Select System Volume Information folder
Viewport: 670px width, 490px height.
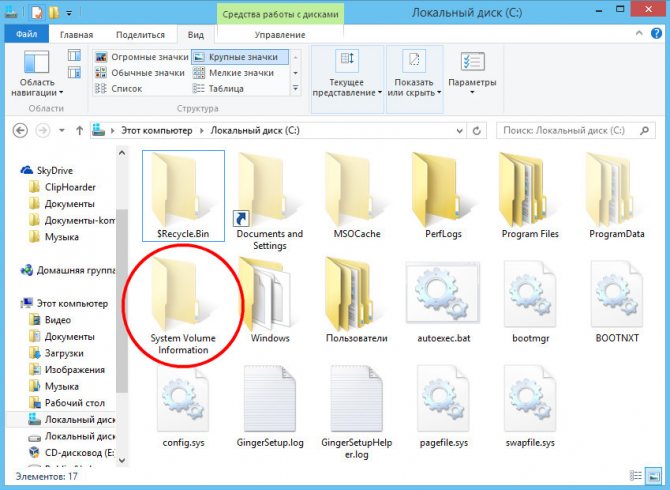pos(183,305)
